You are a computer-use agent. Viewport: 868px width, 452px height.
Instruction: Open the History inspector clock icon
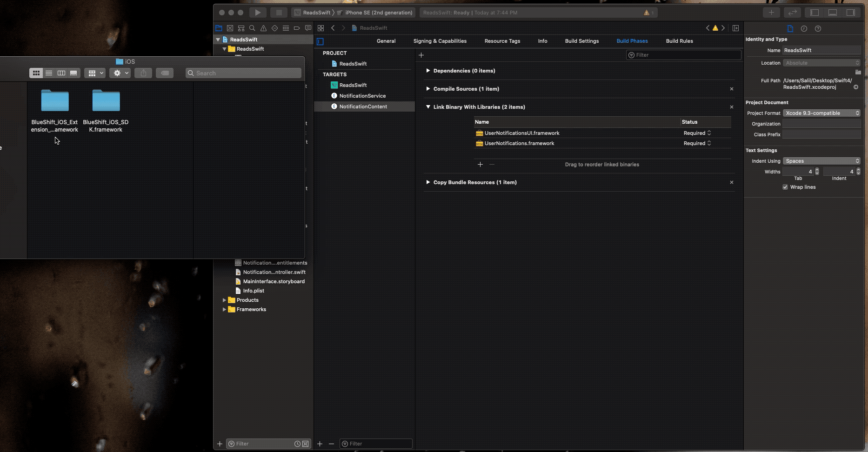804,28
